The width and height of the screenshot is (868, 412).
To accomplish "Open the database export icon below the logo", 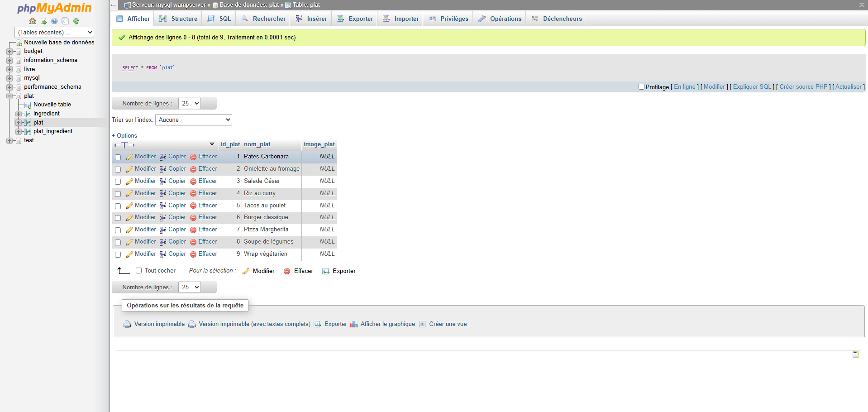I will coord(43,21).
